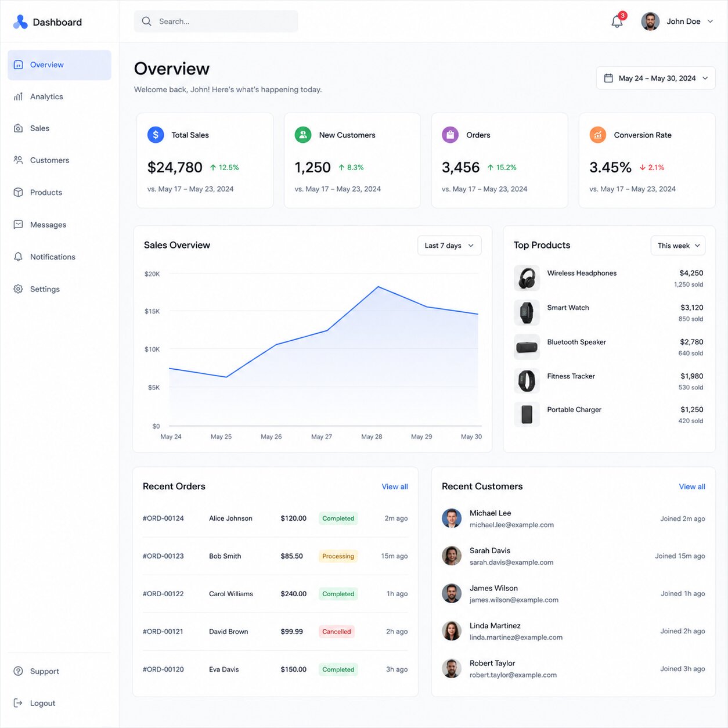The image size is (728, 728).
Task: Click the Alice Johnson customer name
Action: point(230,518)
